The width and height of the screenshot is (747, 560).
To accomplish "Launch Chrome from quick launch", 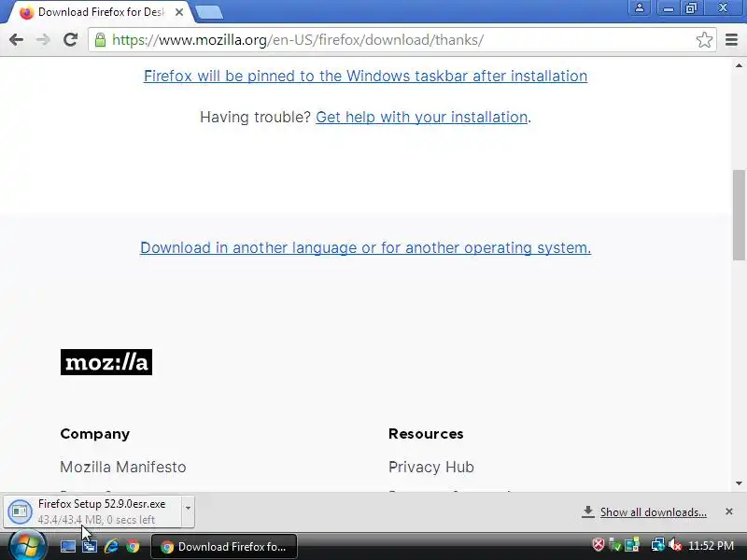I will coord(133,546).
